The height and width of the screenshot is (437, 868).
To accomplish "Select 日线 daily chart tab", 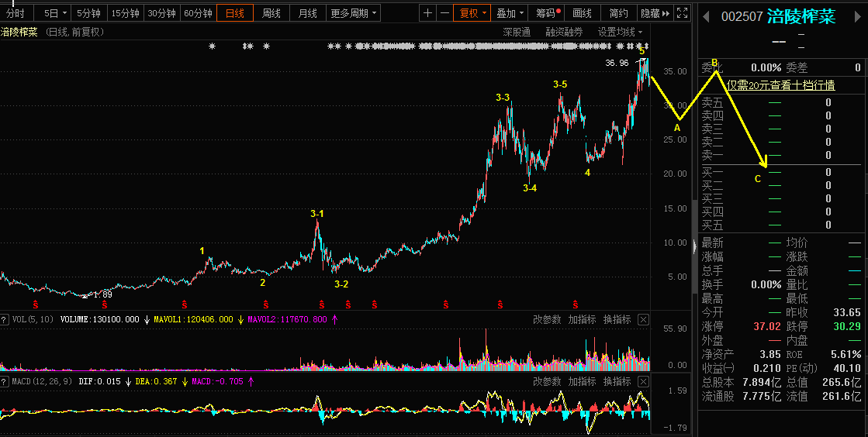I will click(x=235, y=12).
